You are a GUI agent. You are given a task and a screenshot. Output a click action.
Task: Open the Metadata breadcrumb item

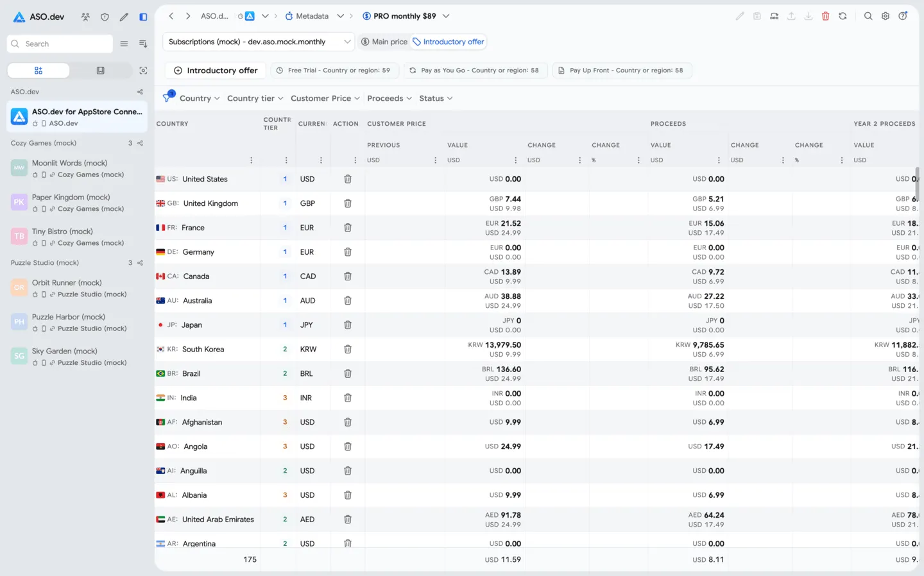(307, 16)
